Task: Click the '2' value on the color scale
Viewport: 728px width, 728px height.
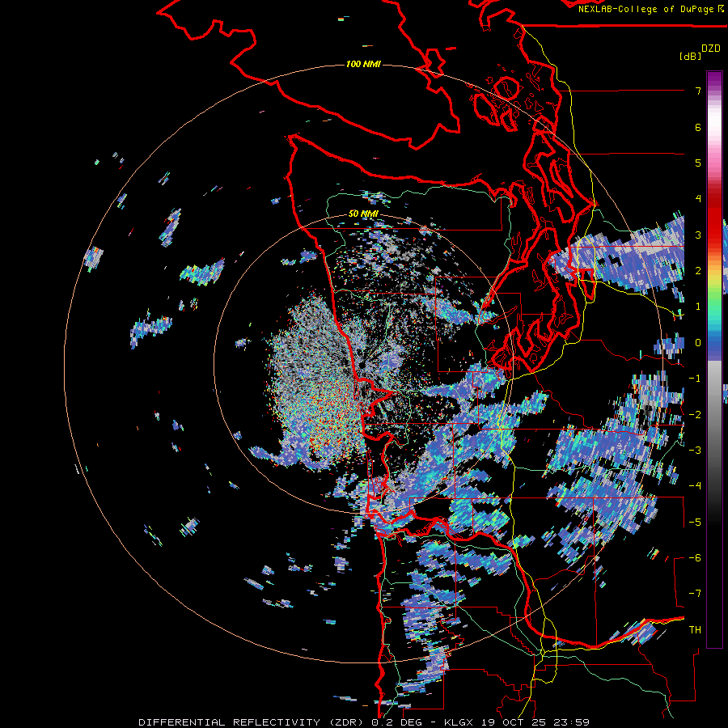Action: (x=698, y=271)
